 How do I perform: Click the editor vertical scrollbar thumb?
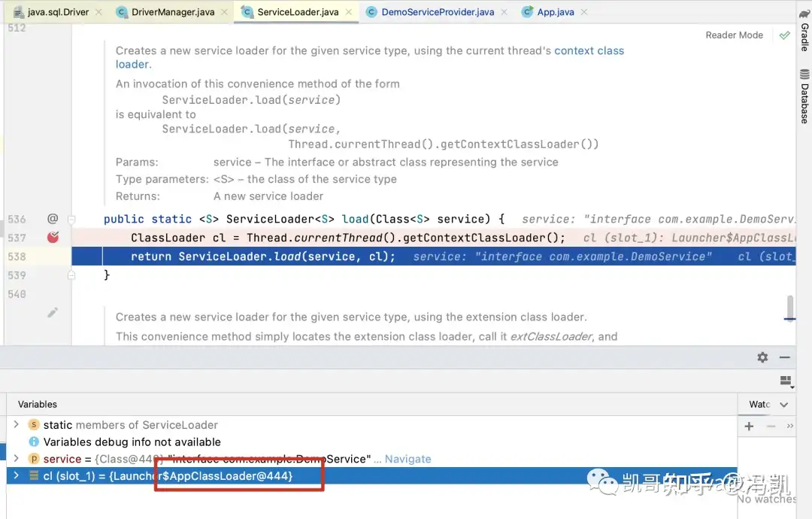point(789,308)
